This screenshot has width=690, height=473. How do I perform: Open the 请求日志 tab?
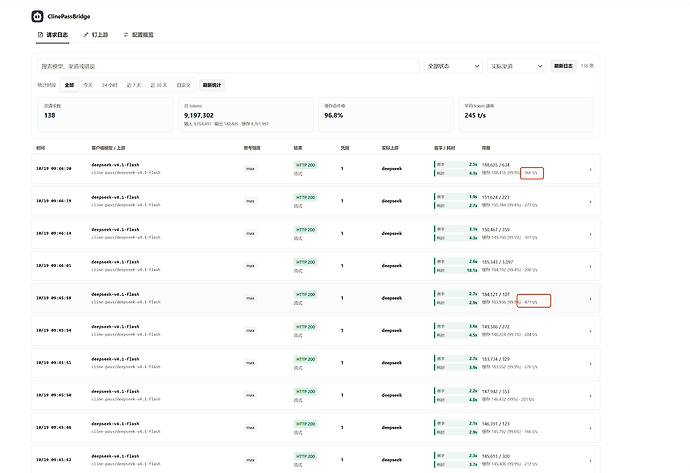[x=53, y=35]
